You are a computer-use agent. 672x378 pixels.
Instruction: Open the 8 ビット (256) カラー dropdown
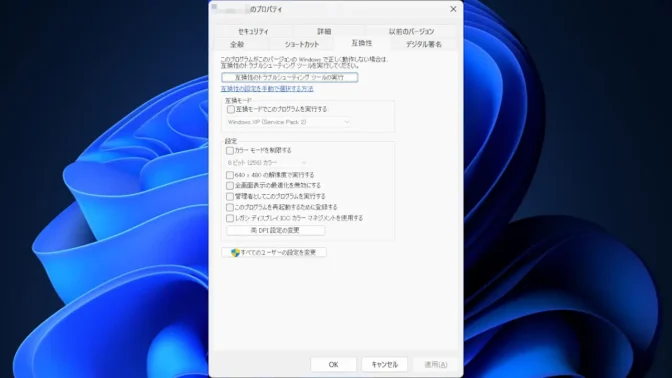pyautogui.click(x=267, y=163)
